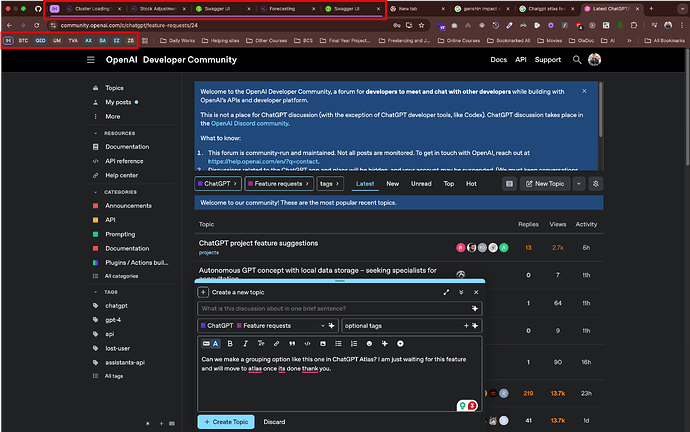Image resolution: width=690 pixels, height=432 pixels.
Task: Insert numbered list in composer
Action: (354, 344)
